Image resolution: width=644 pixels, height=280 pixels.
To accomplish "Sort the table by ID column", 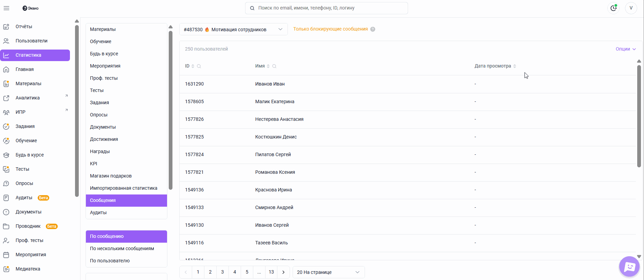I will (193, 66).
